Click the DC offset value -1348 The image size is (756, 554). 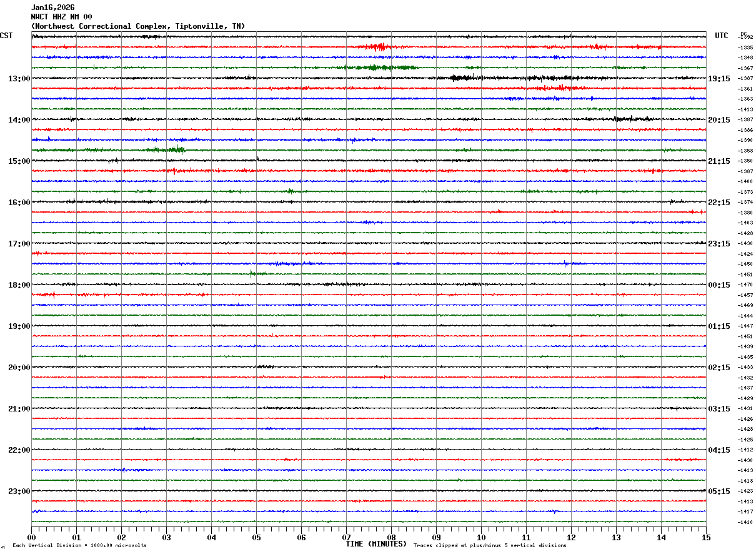click(745, 58)
